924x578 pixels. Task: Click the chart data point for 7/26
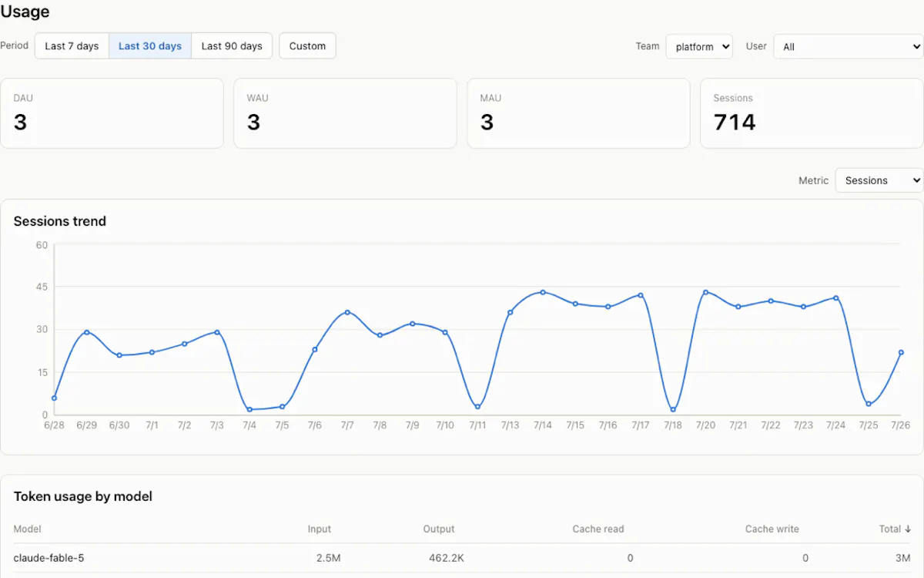pos(901,352)
